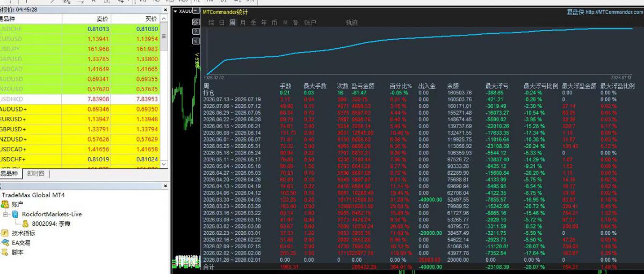Viewport: 644px width, 274px height.
Task: Collapse the RockfortMarkets-Live tree node
Action: click(x=5, y=214)
